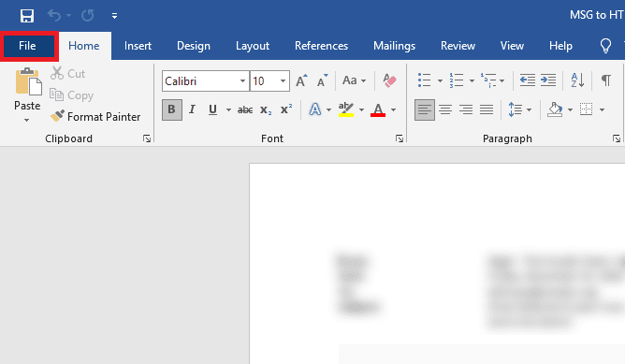
Task: Click the Borders icon
Action: click(586, 109)
